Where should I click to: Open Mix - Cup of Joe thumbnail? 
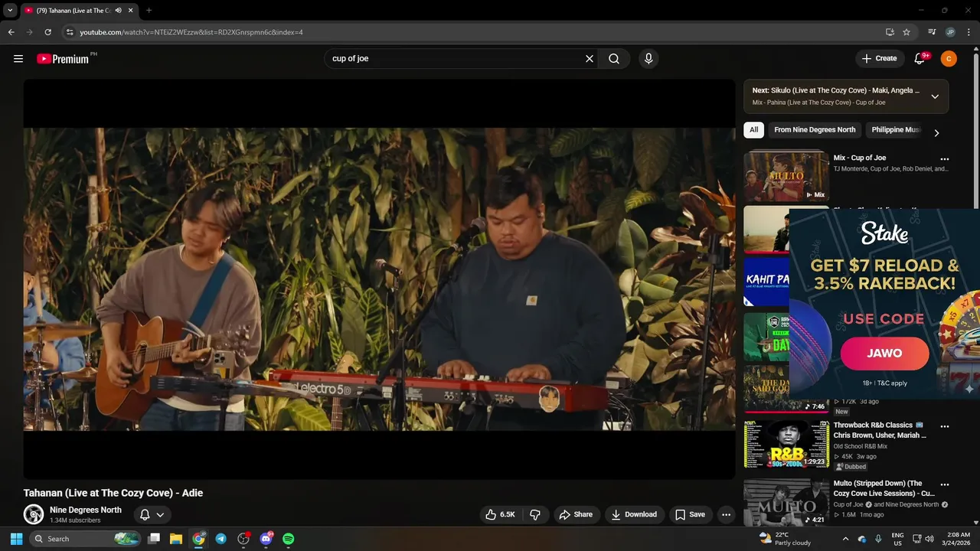[x=786, y=176]
